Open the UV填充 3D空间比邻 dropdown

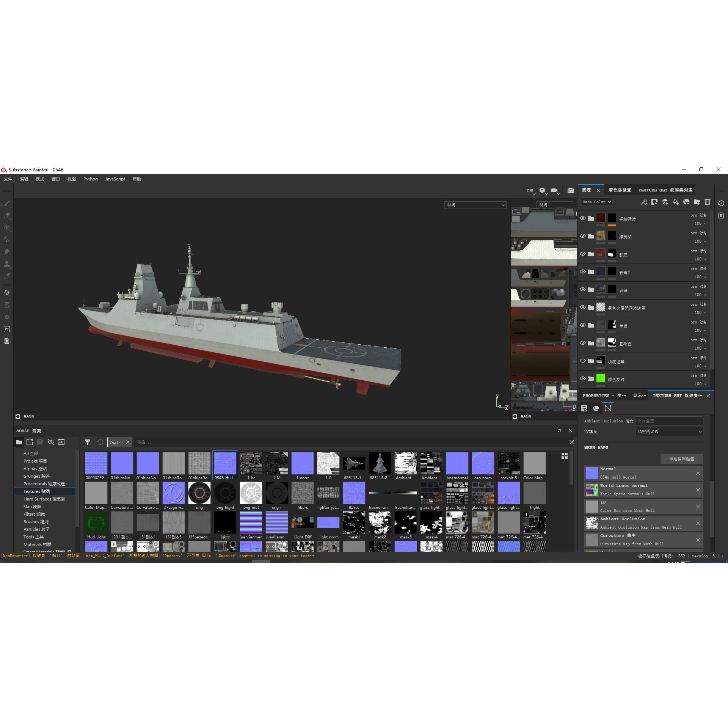[668, 431]
